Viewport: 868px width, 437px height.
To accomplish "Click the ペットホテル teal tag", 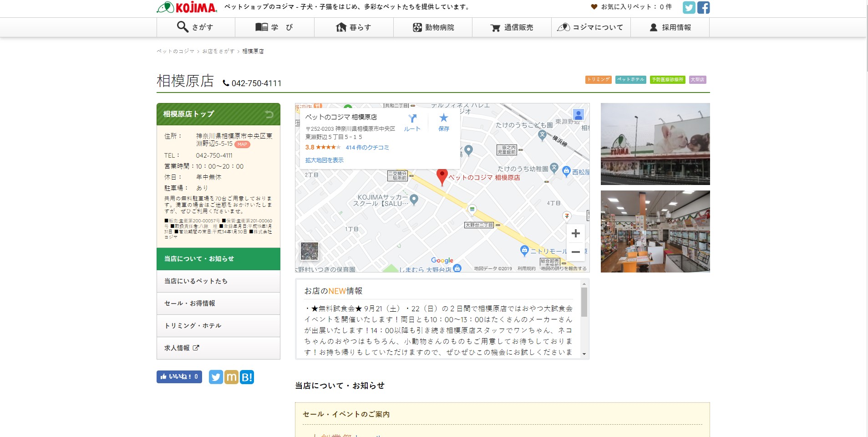I will pyautogui.click(x=630, y=79).
